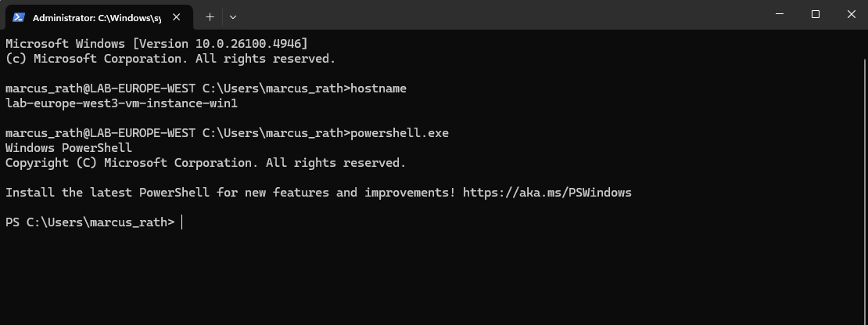Close the terminal window
The image size is (868, 325).
tap(852, 14)
